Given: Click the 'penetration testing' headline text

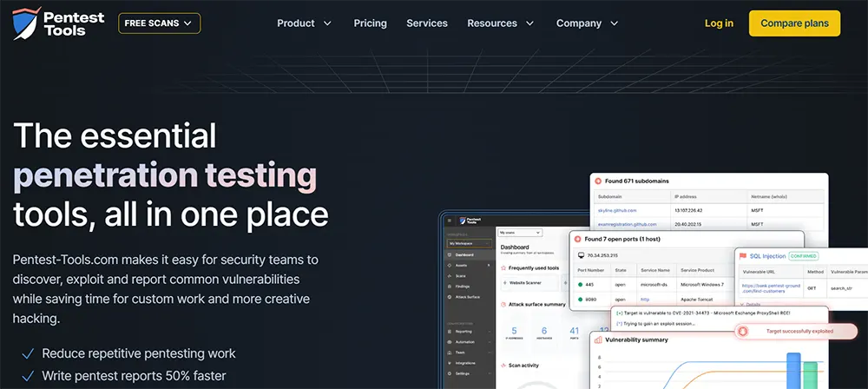Looking at the screenshot, I should [x=165, y=175].
